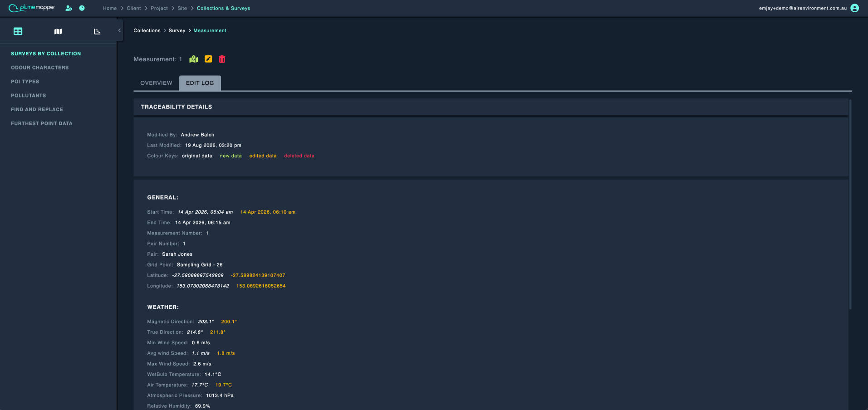This screenshot has width=868, height=410.
Task: Click edited air temperature '19.7°C'
Action: pyautogui.click(x=224, y=385)
